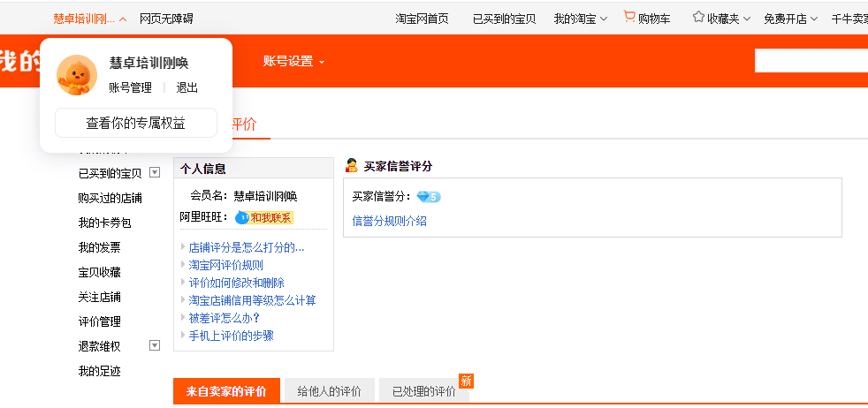Open 我的发票 in sidebar

(x=100, y=247)
